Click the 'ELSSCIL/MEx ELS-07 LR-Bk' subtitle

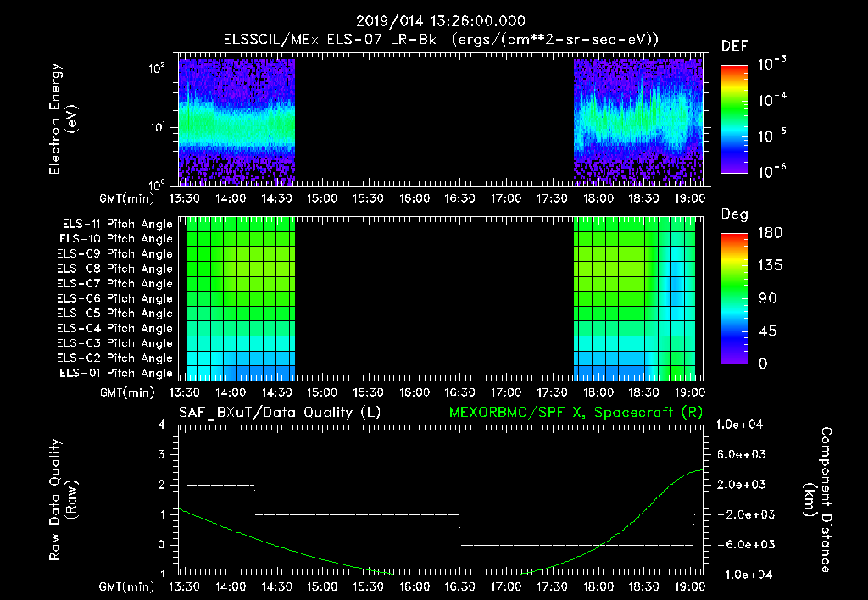pyautogui.click(x=330, y=40)
